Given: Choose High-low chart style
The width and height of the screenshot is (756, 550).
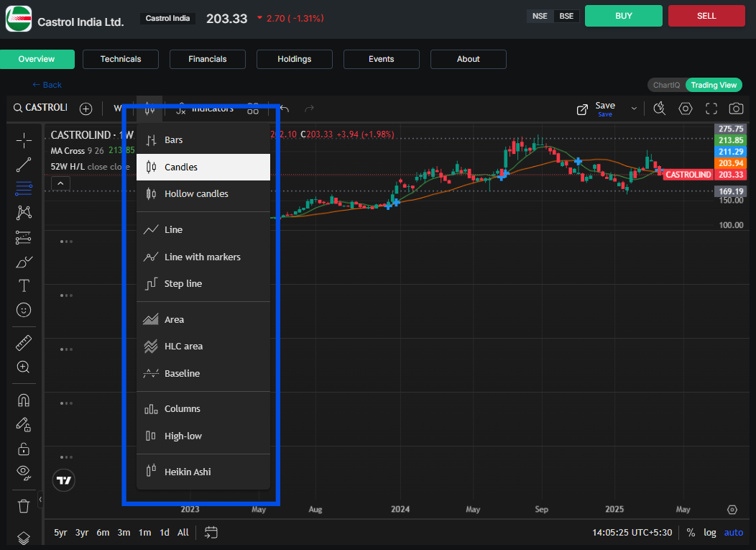Looking at the screenshot, I should click(x=203, y=436).
